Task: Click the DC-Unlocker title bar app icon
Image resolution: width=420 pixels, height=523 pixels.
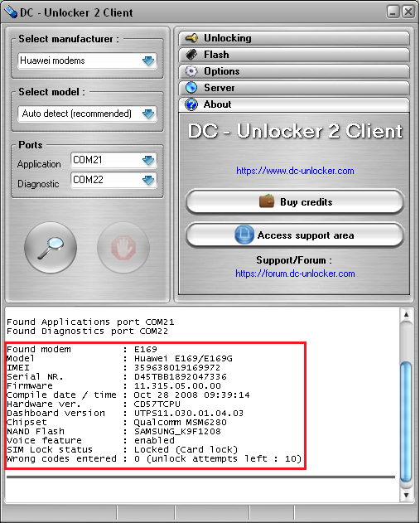Action: (x=11, y=12)
